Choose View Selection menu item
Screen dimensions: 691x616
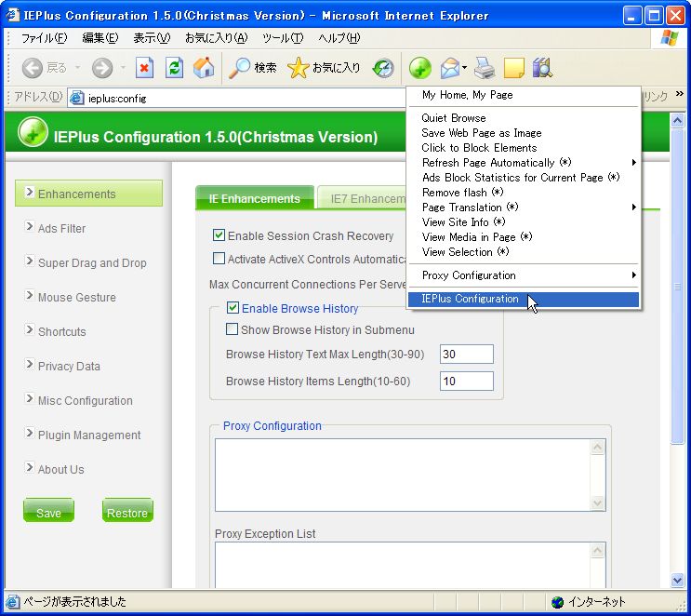pos(524,252)
